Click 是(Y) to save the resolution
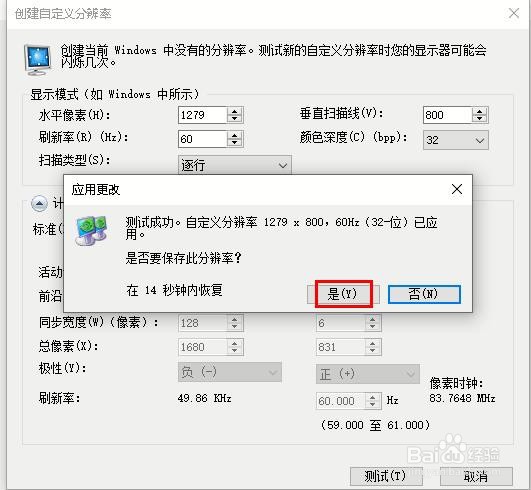 tap(343, 294)
